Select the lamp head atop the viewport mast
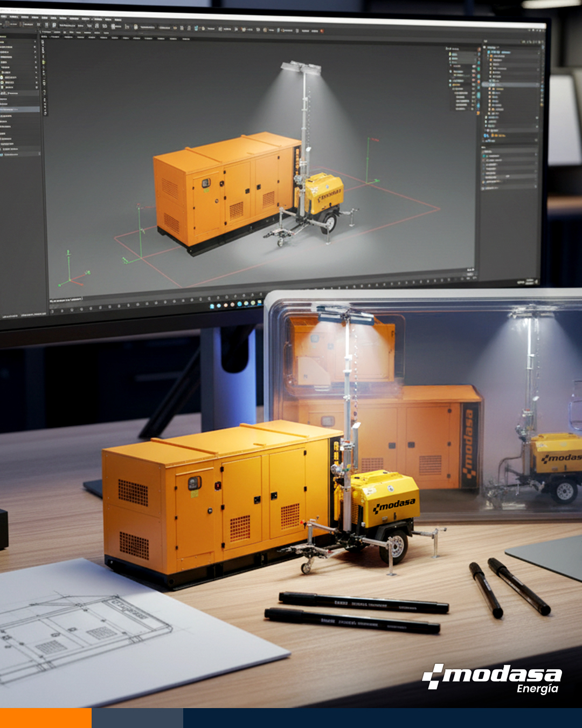This screenshot has width=582, height=728. [x=301, y=67]
